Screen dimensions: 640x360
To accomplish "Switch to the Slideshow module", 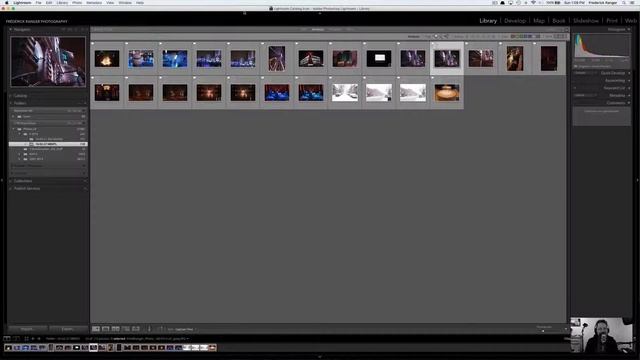I will click(x=586, y=20).
